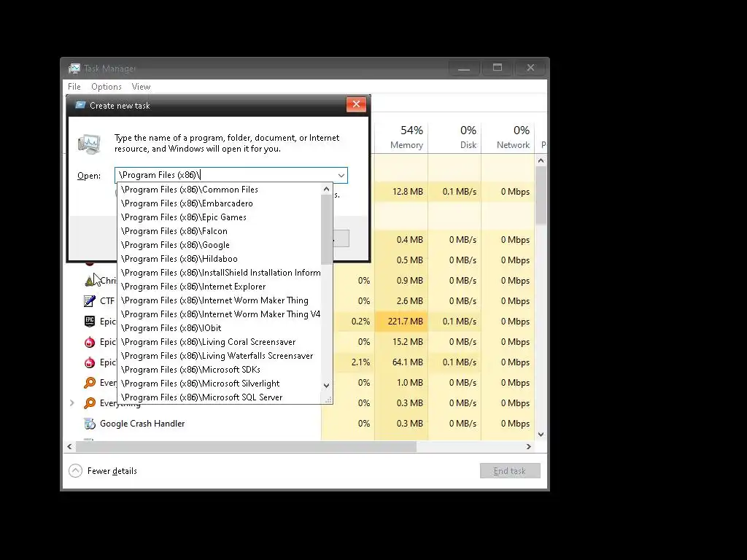The height and width of the screenshot is (560, 747).
Task: Click the Fewer details circle arrow icon
Action: [75, 471]
